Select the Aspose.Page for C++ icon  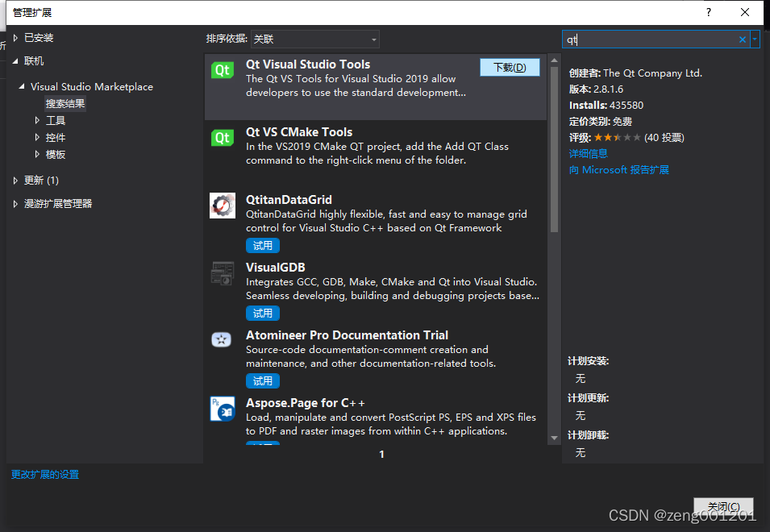click(222, 408)
